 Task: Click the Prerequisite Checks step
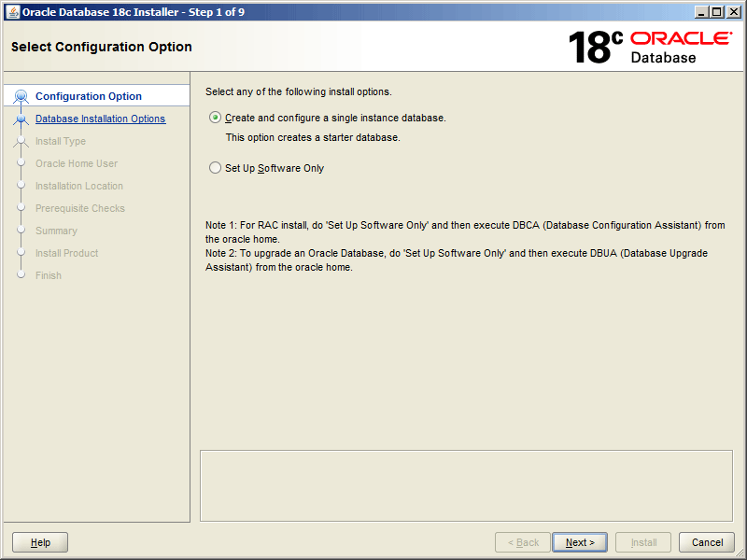point(80,208)
